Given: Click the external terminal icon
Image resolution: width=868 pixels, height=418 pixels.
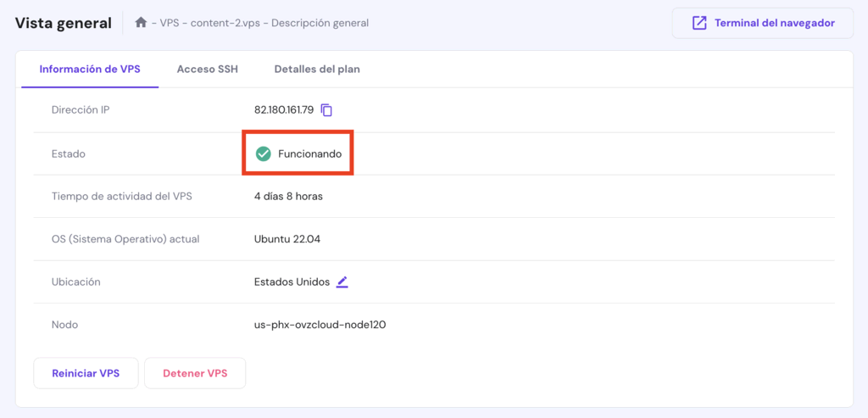Looking at the screenshot, I should point(699,23).
